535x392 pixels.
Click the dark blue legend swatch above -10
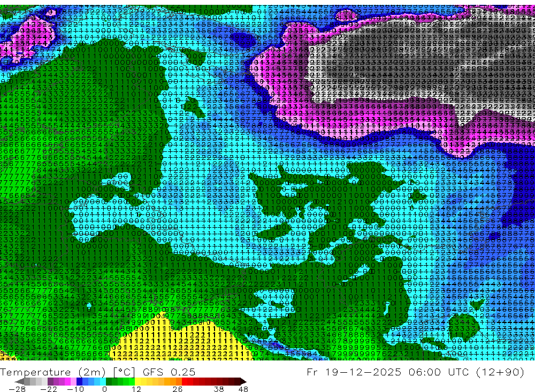tap(80, 382)
